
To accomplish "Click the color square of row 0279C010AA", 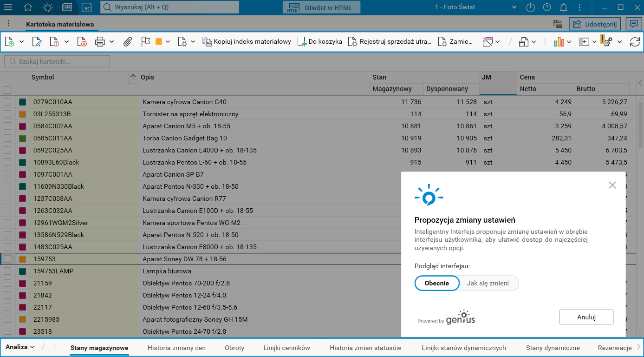I will [22, 102].
